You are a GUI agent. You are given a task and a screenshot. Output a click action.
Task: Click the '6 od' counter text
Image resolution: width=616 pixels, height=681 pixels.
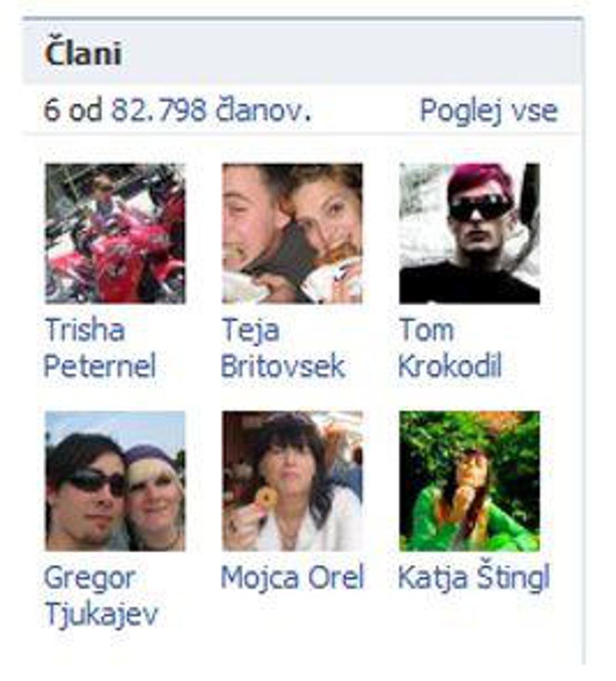tap(73, 109)
